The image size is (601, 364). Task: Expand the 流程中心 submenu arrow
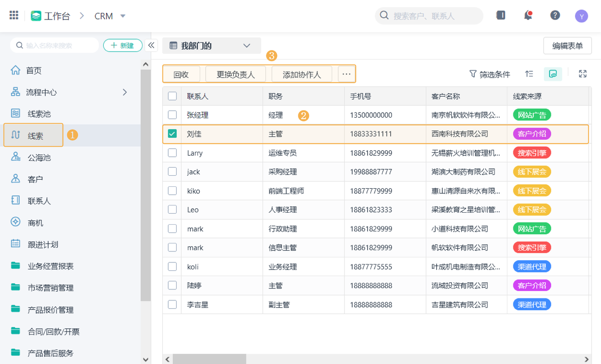click(x=125, y=92)
